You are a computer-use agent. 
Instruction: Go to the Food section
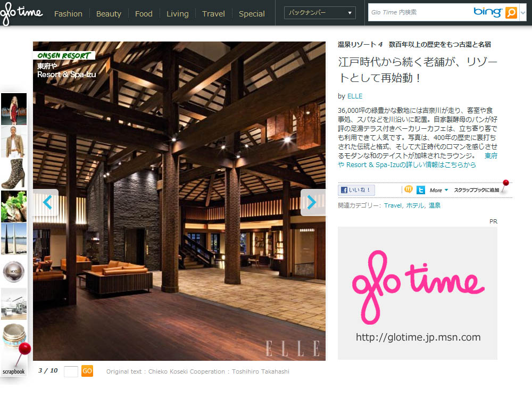point(144,14)
